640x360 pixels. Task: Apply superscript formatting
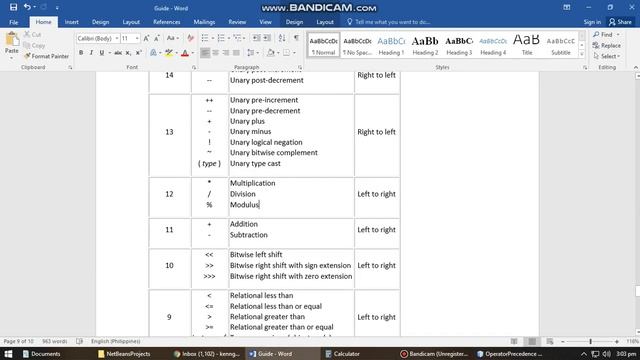(x=139, y=53)
